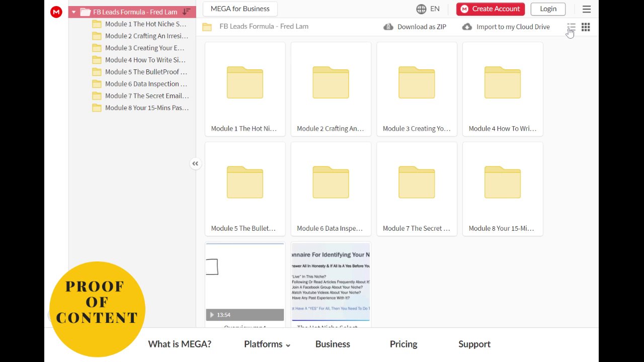
Task: Switch to list view
Action: (571, 27)
